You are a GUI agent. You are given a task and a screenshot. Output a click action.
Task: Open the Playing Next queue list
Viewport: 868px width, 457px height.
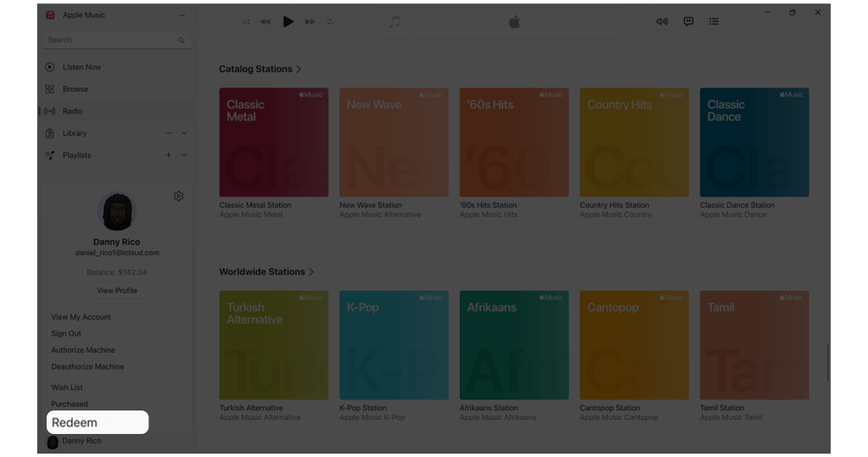pos(714,22)
